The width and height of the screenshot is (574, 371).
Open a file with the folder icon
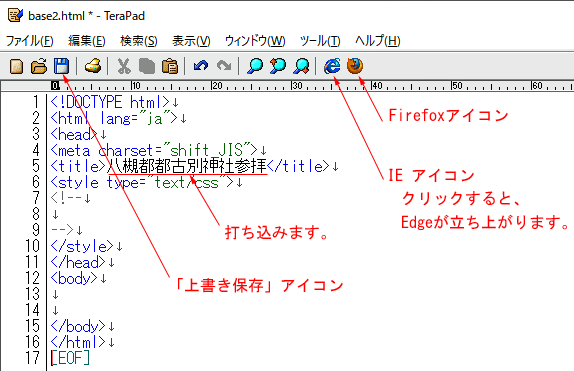click(39, 66)
